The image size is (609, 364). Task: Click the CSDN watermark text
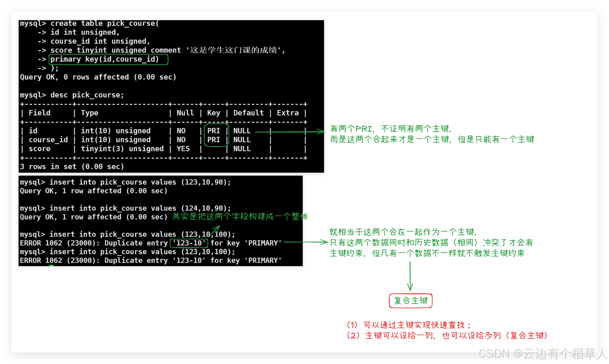coord(542,353)
